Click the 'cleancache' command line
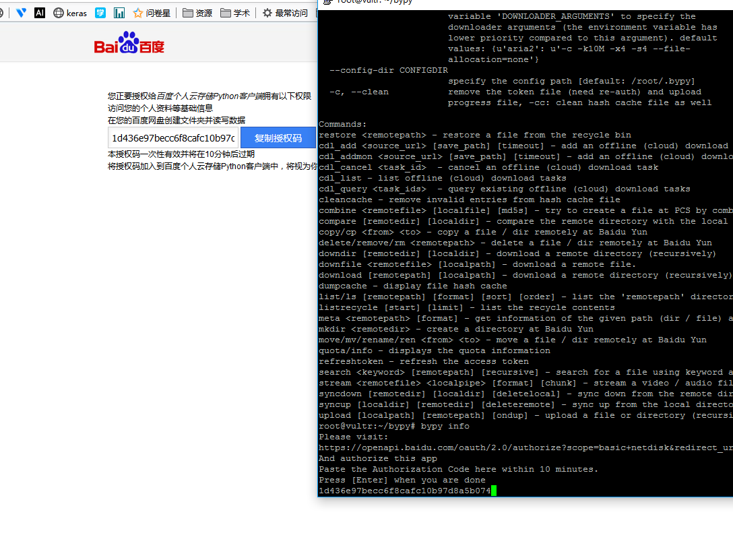Screen dimensions: 733x560 [470, 199]
